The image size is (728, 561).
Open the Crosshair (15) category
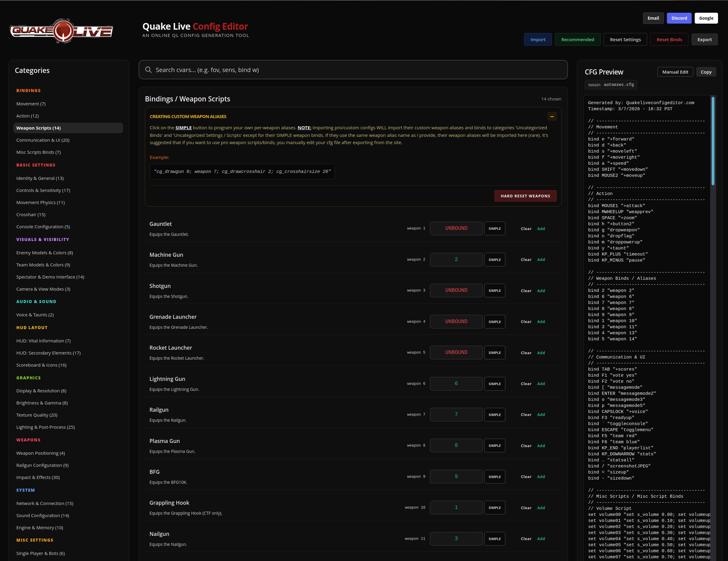(x=31, y=214)
